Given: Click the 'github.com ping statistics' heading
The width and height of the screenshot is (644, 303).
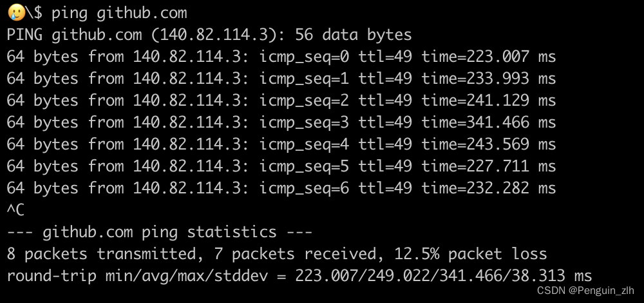Looking at the screenshot, I should [x=159, y=232].
